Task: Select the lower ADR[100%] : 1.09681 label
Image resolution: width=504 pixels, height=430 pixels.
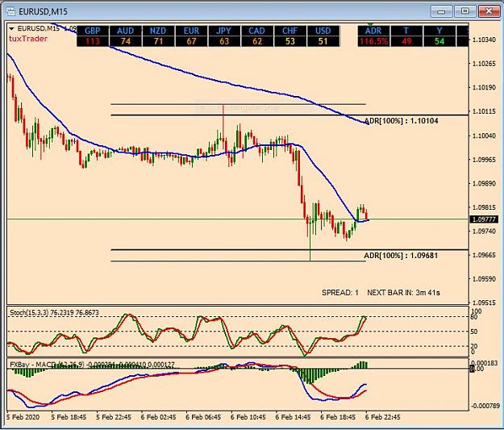Action: [401, 256]
